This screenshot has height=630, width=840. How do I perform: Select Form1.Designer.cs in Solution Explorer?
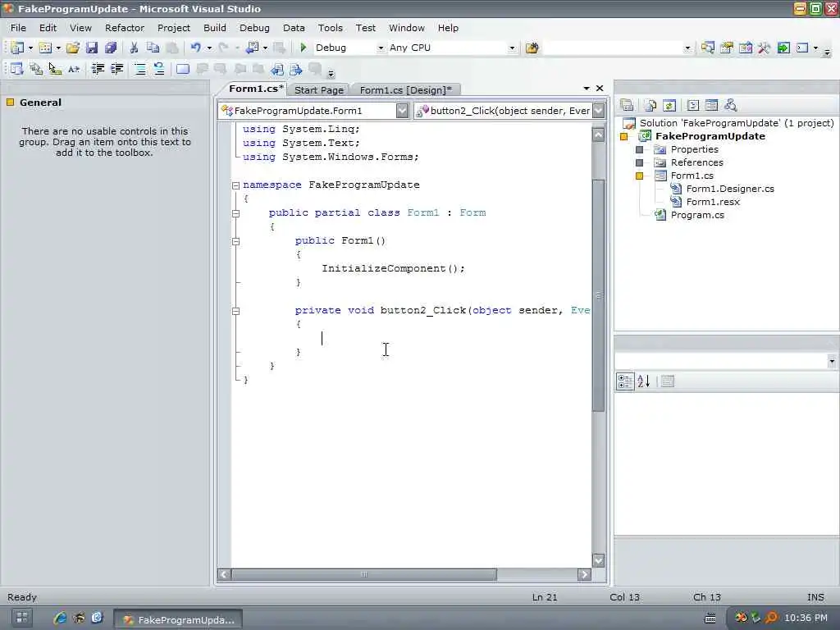729,189
